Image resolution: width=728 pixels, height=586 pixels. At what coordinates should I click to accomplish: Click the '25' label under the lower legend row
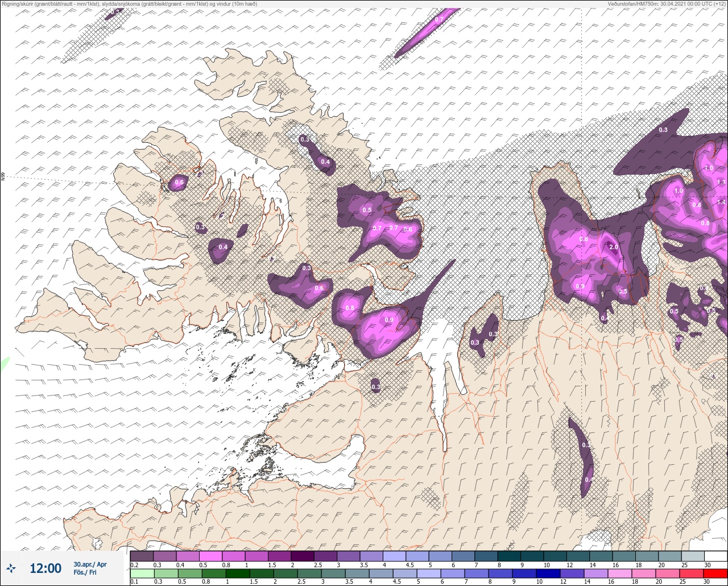click(684, 581)
